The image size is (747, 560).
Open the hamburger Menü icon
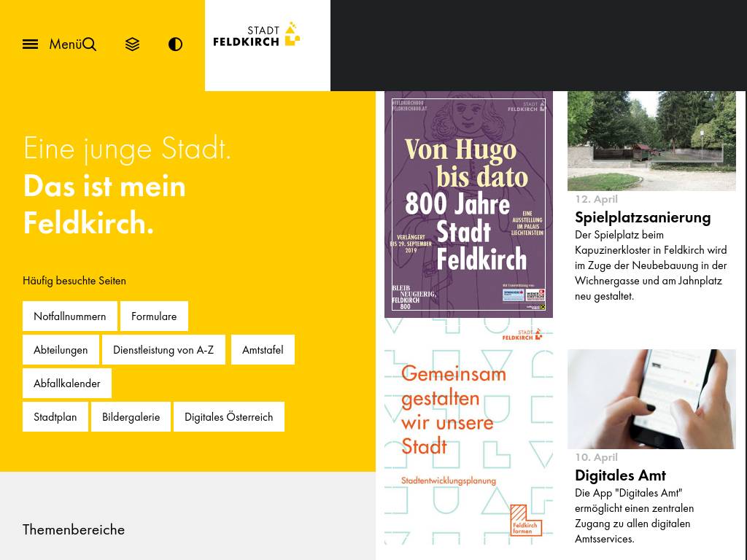point(31,44)
